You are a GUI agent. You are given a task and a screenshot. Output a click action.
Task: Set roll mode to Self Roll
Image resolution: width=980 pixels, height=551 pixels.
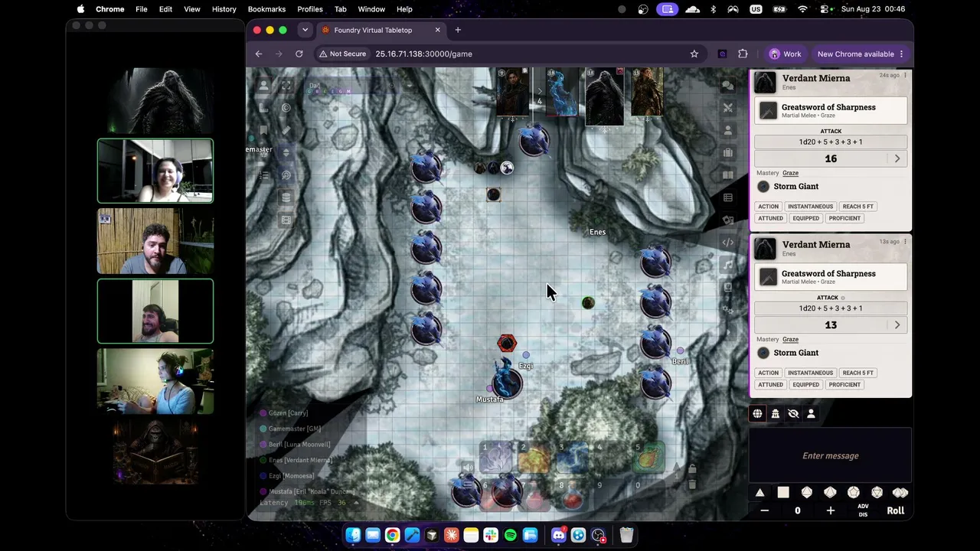click(811, 414)
